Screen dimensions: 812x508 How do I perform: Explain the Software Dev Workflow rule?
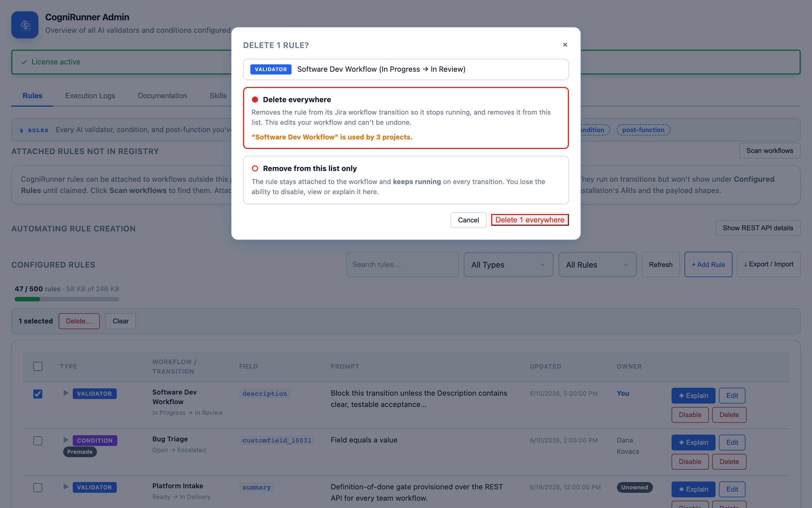pyautogui.click(x=693, y=395)
